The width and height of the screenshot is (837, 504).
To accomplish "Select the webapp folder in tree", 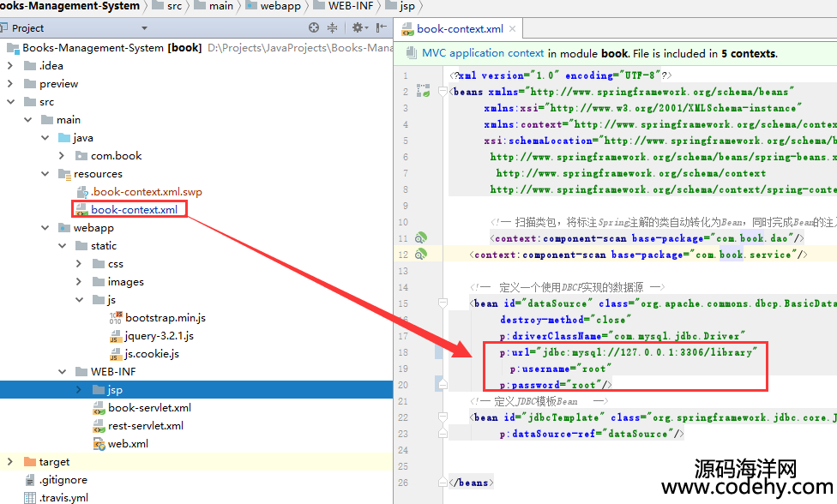I will pyautogui.click(x=86, y=228).
